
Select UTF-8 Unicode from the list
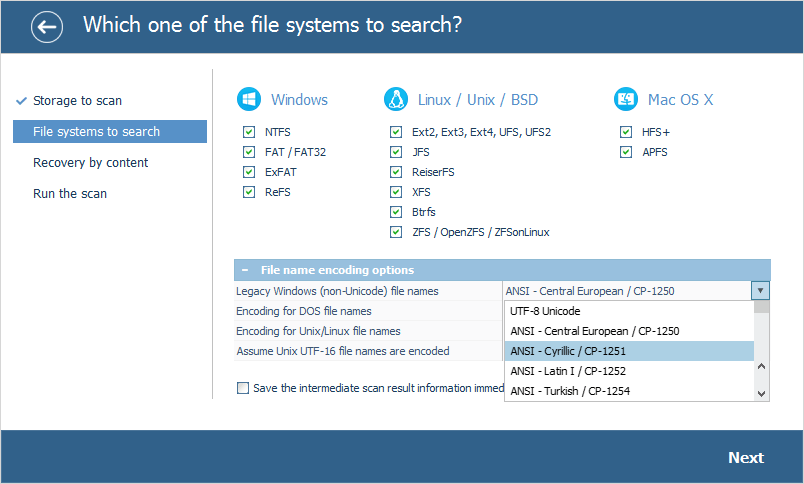pos(545,311)
